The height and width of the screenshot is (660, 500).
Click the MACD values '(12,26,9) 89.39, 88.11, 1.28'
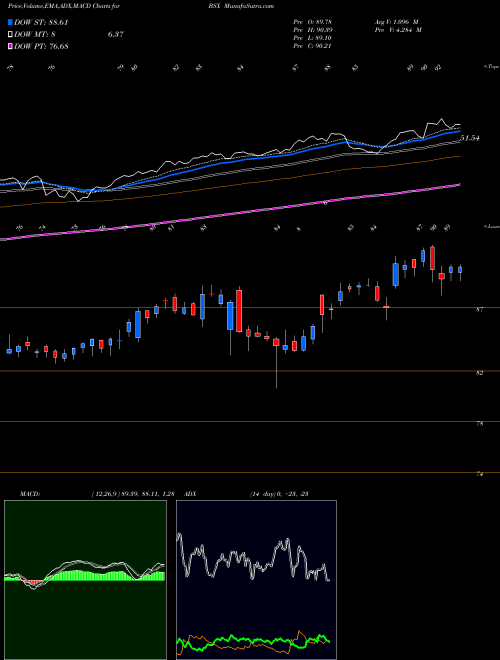point(133,494)
